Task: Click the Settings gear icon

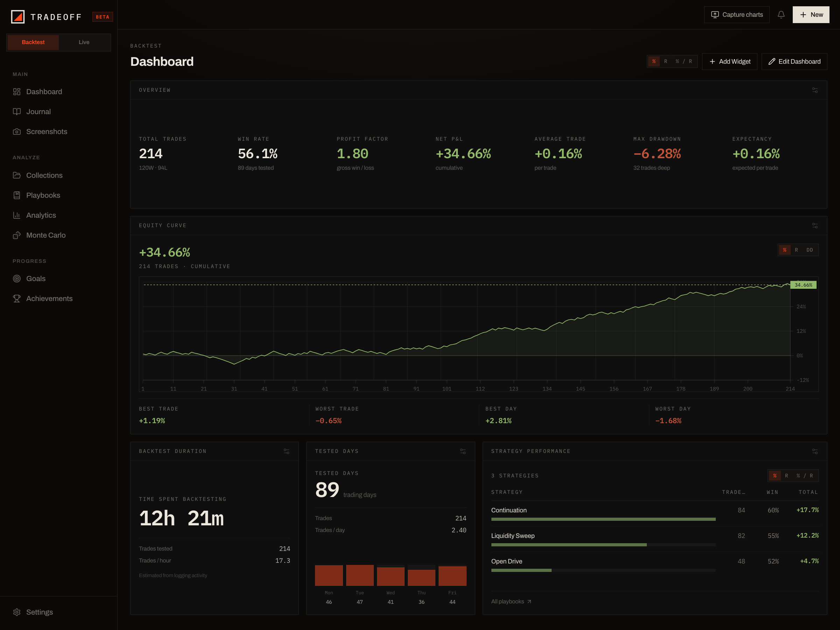Action: click(x=17, y=612)
